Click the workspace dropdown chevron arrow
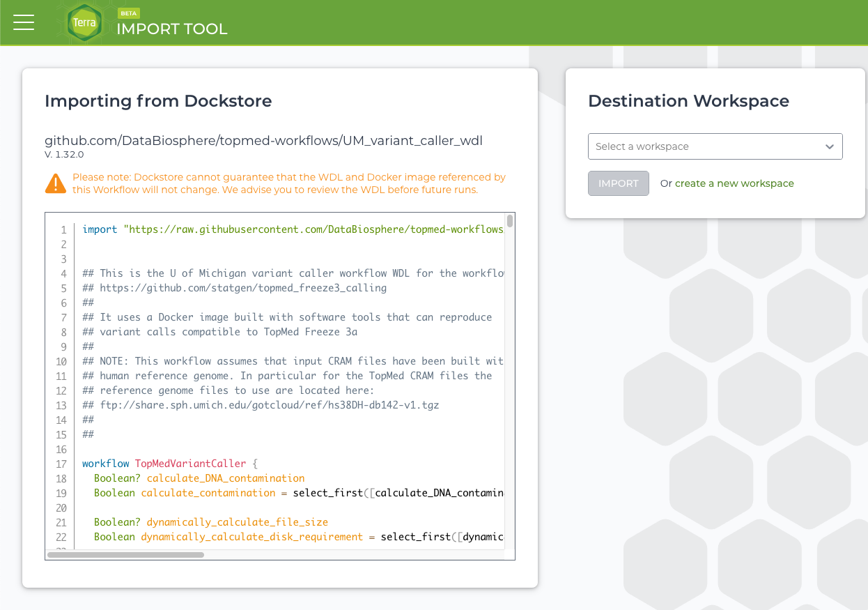 (x=830, y=146)
